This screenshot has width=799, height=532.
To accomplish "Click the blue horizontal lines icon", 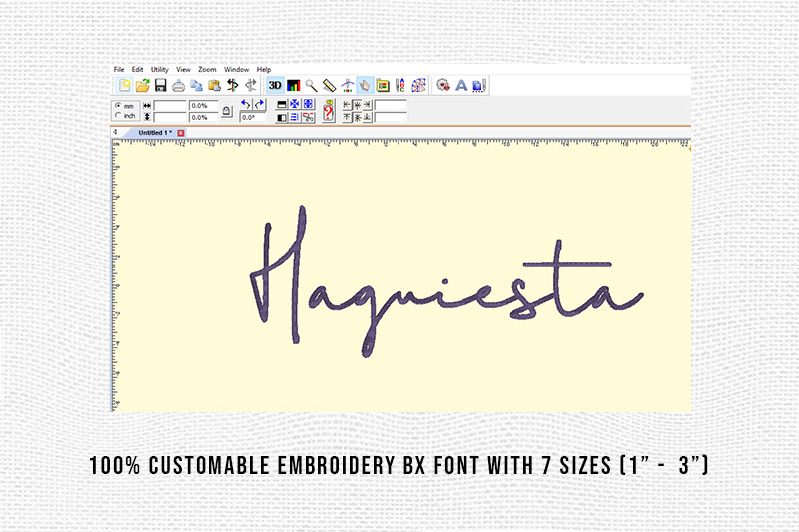I will tap(294, 117).
